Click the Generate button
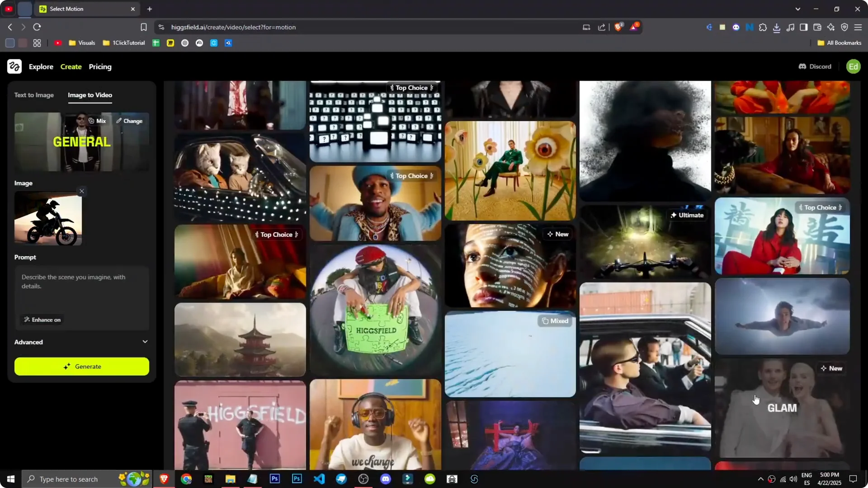This screenshot has width=868, height=488. [x=81, y=366]
